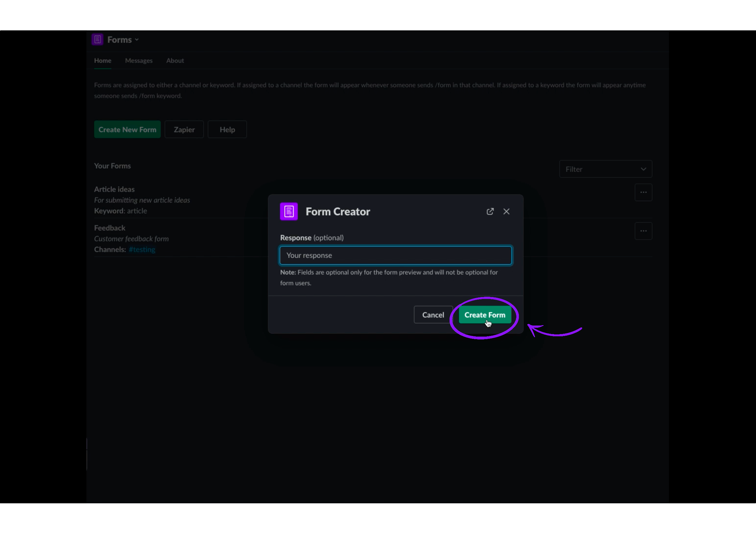Open the #testing channel link
Image resolution: width=756 pixels, height=534 pixels.
coord(142,249)
